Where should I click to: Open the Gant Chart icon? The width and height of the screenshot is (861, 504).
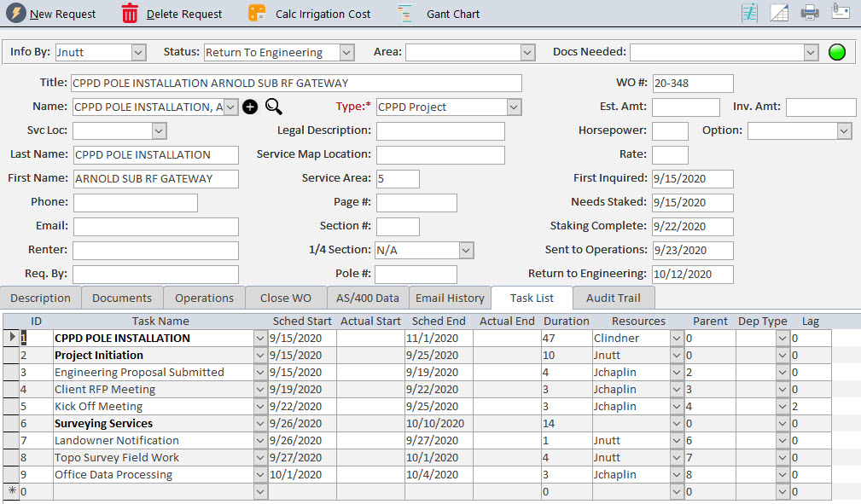(x=405, y=14)
